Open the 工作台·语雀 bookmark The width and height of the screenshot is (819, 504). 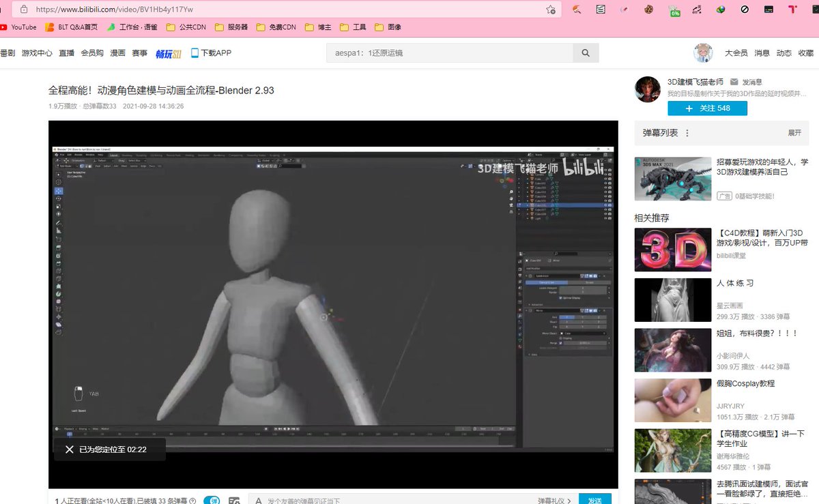[132, 27]
